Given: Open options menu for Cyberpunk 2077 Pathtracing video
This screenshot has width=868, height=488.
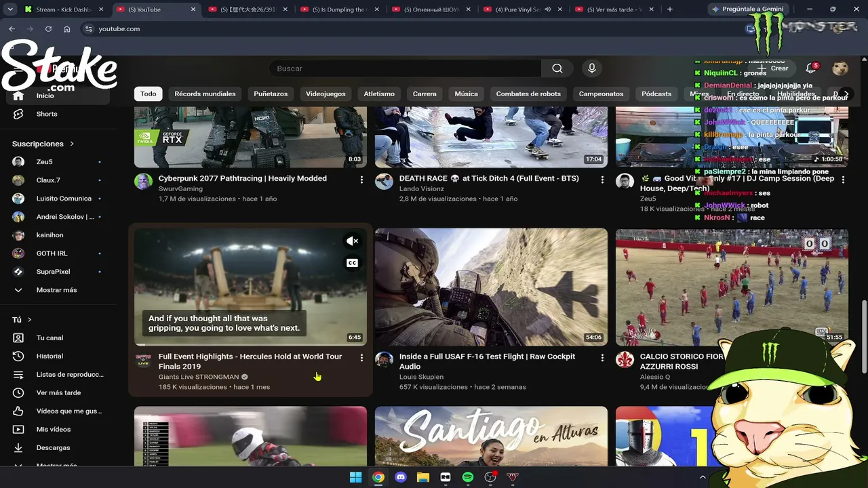Looking at the screenshot, I should tap(361, 180).
